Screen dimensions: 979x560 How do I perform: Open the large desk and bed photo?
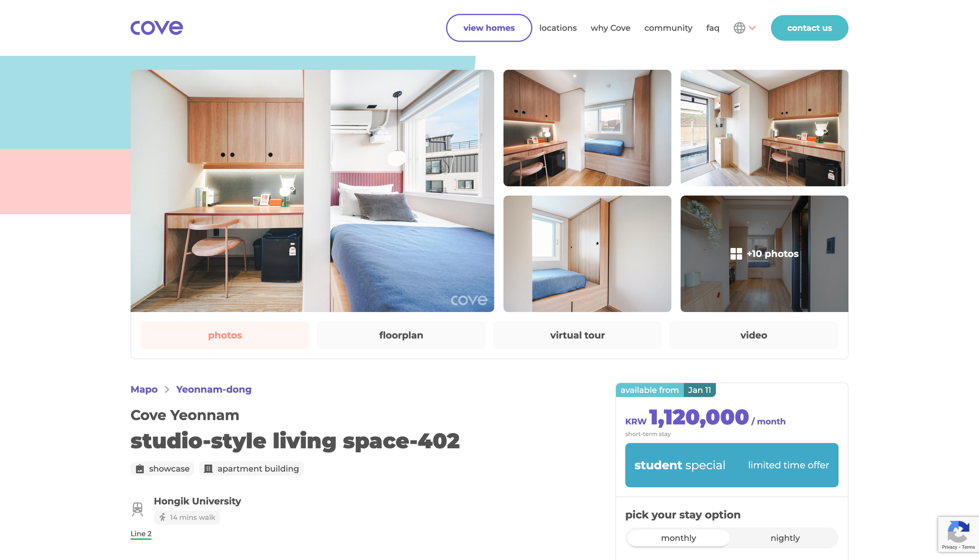tap(312, 191)
